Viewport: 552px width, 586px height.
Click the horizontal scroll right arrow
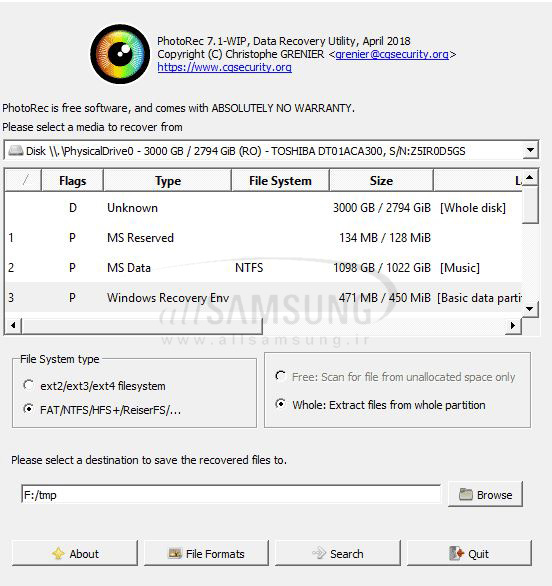pyautogui.click(x=513, y=326)
